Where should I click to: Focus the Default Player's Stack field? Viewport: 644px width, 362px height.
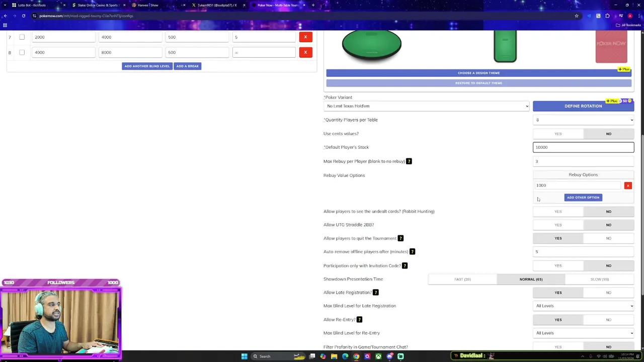[x=584, y=147]
